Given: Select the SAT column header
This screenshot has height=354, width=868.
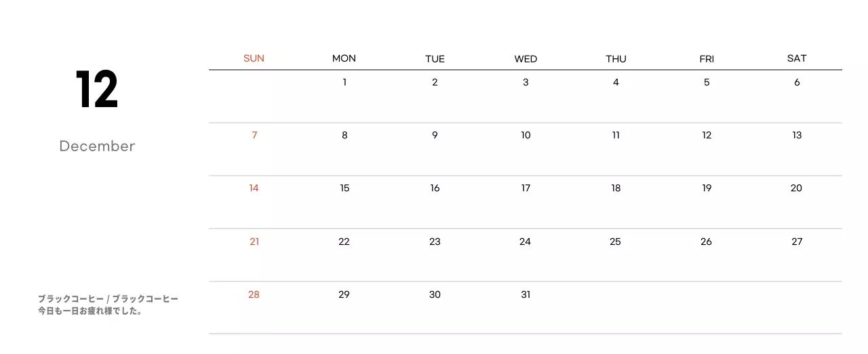Looking at the screenshot, I should [x=797, y=58].
